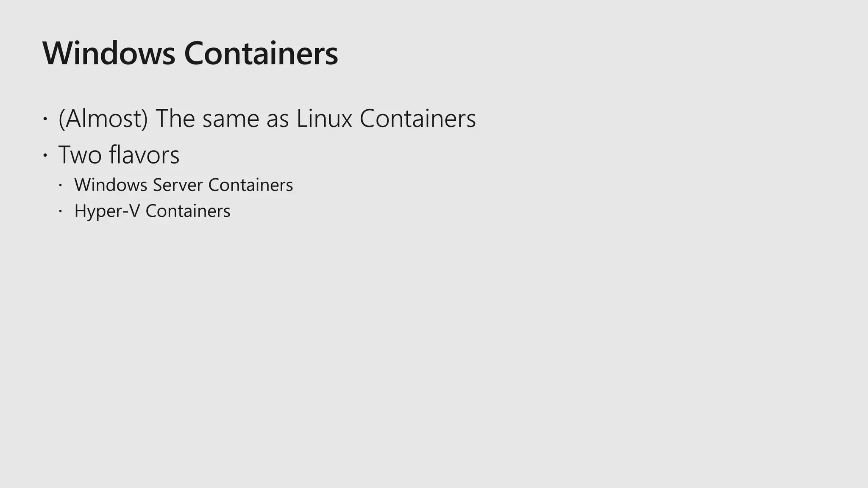The image size is (868, 488).
Task: Click the word 'Two' in second bullet
Action: coord(80,155)
